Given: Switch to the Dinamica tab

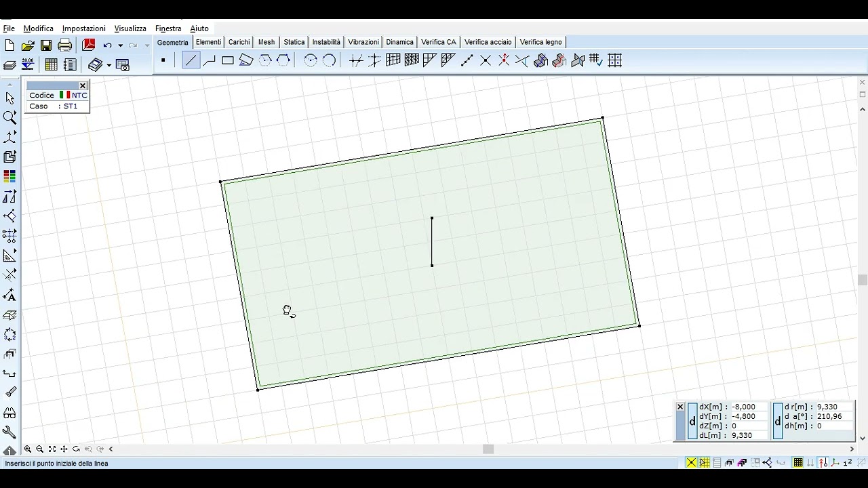Looking at the screenshot, I should point(400,42).
